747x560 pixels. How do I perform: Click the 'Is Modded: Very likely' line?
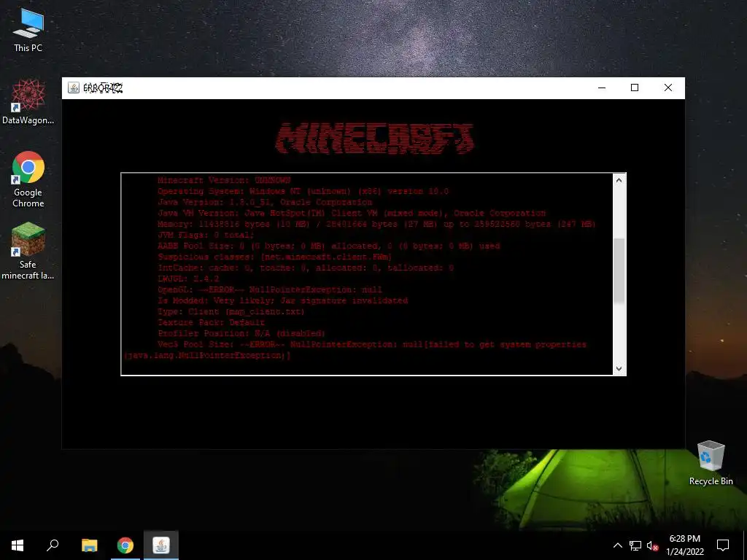[283, 301]
